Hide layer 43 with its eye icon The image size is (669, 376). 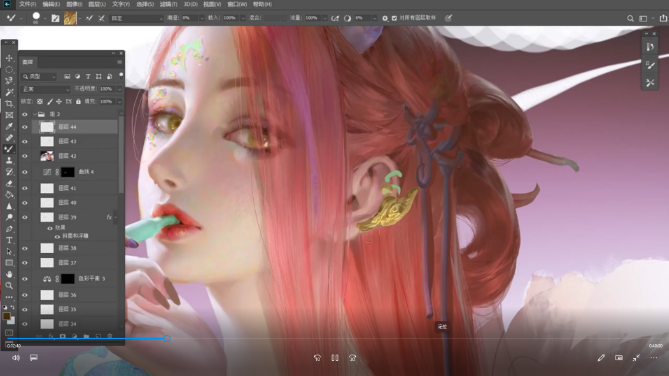[x=25, y=141]
